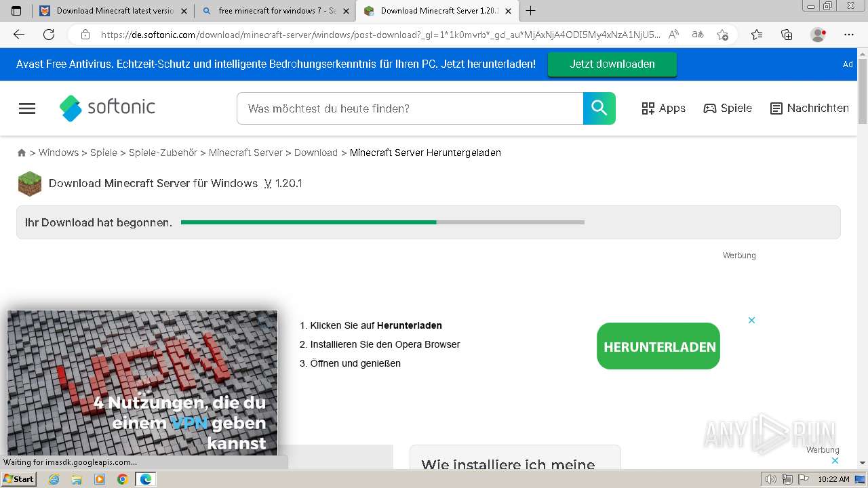868x488 pixels.
Task: Open a new browser tab
Action: 530,11
